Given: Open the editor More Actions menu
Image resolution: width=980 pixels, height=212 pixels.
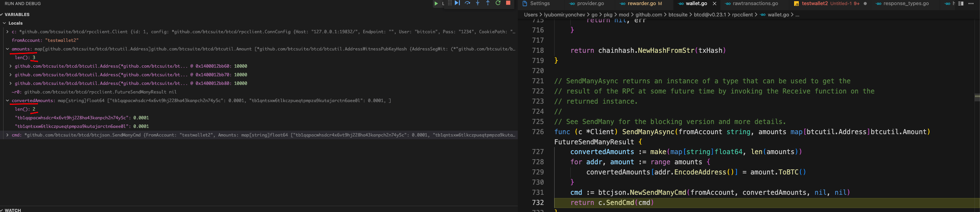Looking at the screenshot, I should (x=971, y=4).
